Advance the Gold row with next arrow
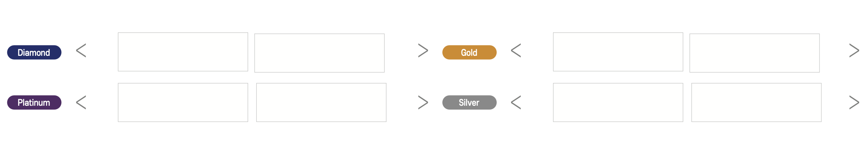This screenshot has width=868, height=155. click(x=854, y=51)
